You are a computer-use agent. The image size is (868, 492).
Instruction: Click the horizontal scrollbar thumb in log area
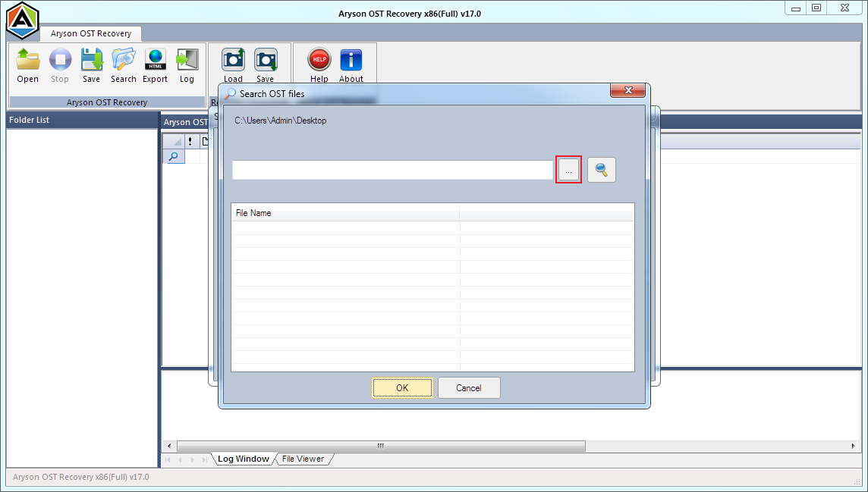[x=381, y=446]
